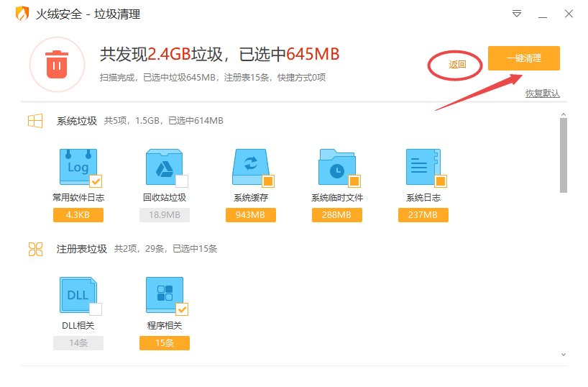This screenshot has width=588, height=387.
Task: Open the DLL相关 file icon
Action: point(78,295)
